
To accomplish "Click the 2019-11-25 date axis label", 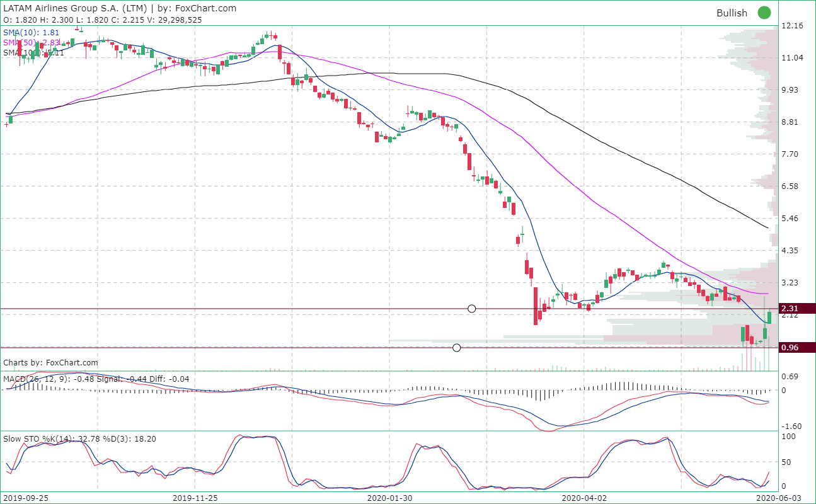I will [x=195, y=498].
